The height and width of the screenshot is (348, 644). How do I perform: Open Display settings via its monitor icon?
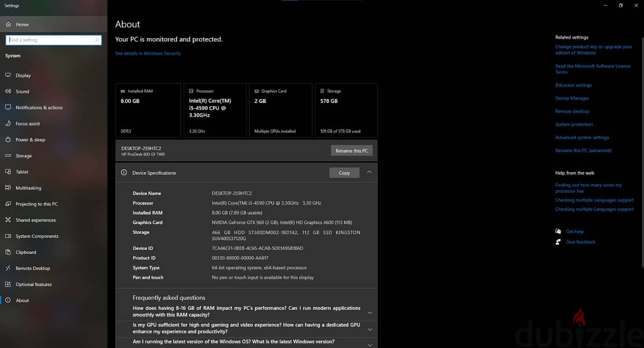tap(8, 75)
